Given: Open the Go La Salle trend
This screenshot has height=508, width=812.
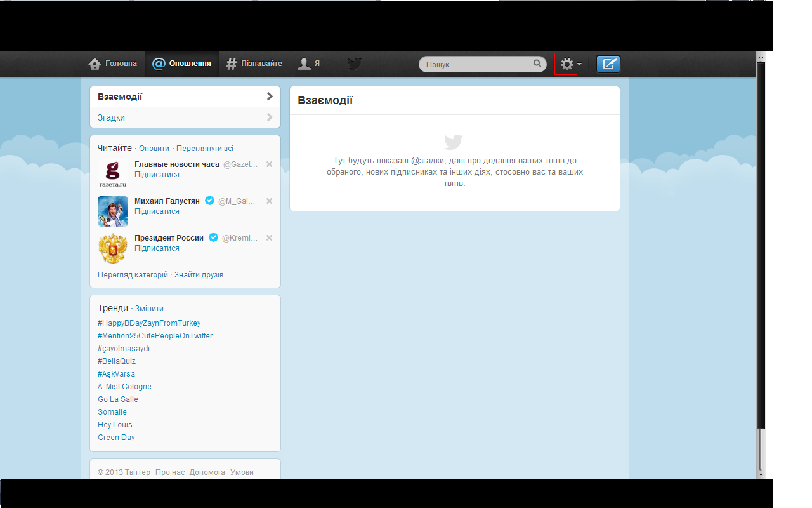Looking at the screenshot, I should (118, 399).
